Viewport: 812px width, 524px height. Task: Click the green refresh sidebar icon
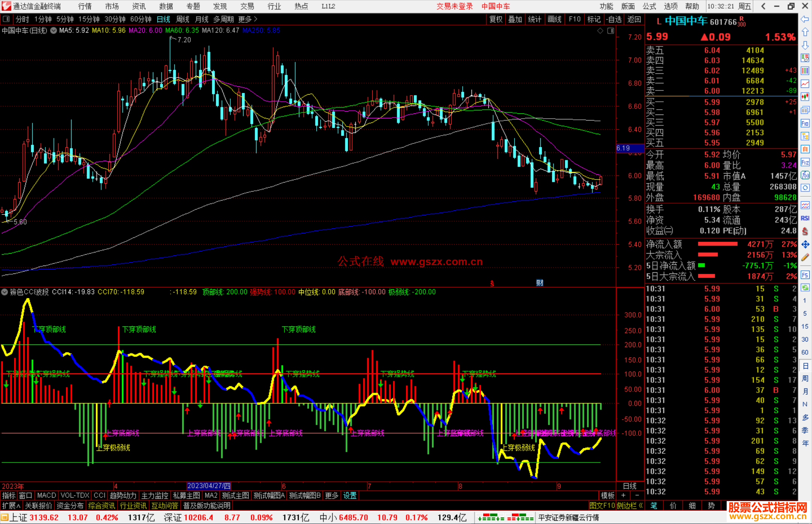(x=805, y=288)
